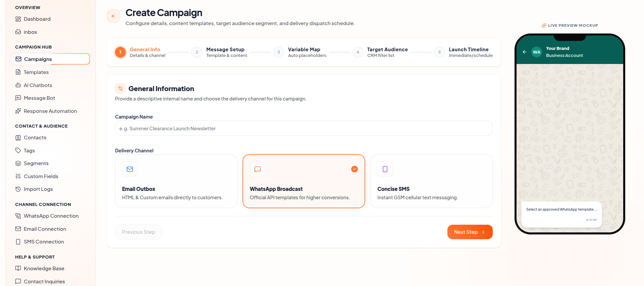Click the Import Logs history icon
644x286 pixels.
tap(18, 189)
